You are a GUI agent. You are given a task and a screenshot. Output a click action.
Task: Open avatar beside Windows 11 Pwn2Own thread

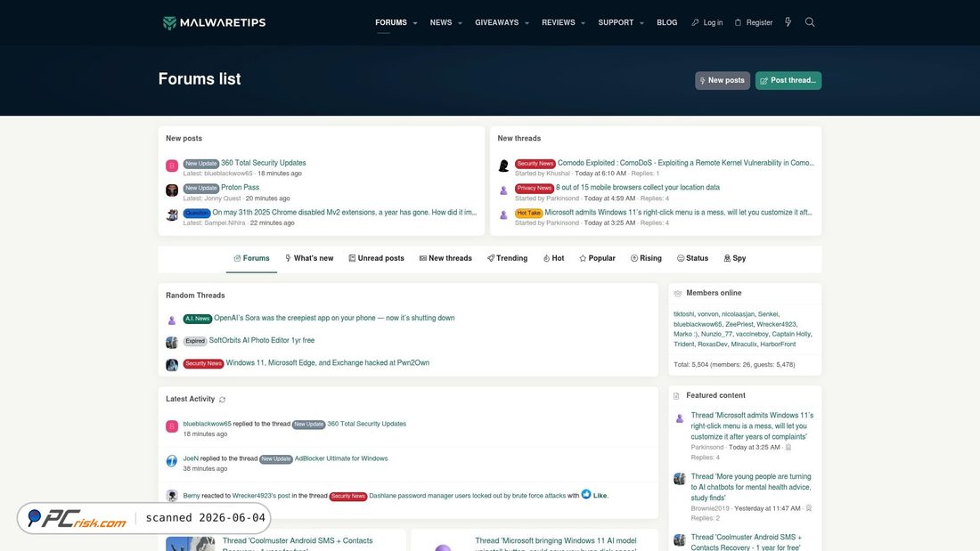(x=172, y=364)
